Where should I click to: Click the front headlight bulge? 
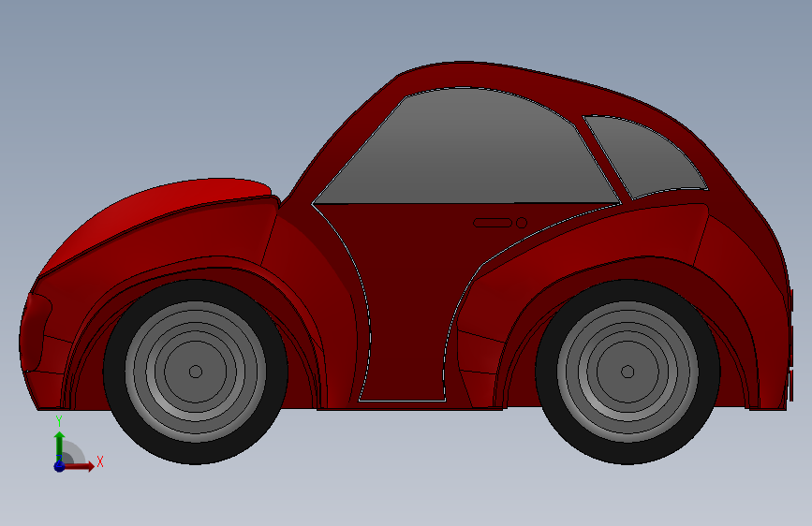click(36, 330)
